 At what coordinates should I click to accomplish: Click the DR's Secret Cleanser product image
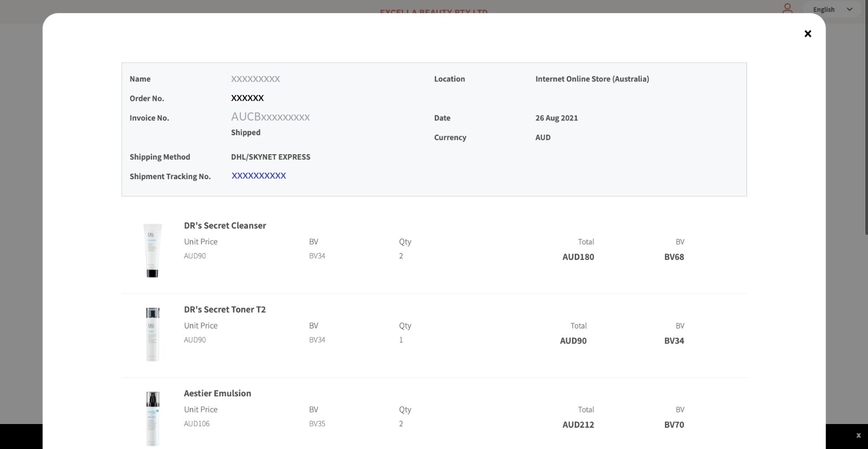152,250
